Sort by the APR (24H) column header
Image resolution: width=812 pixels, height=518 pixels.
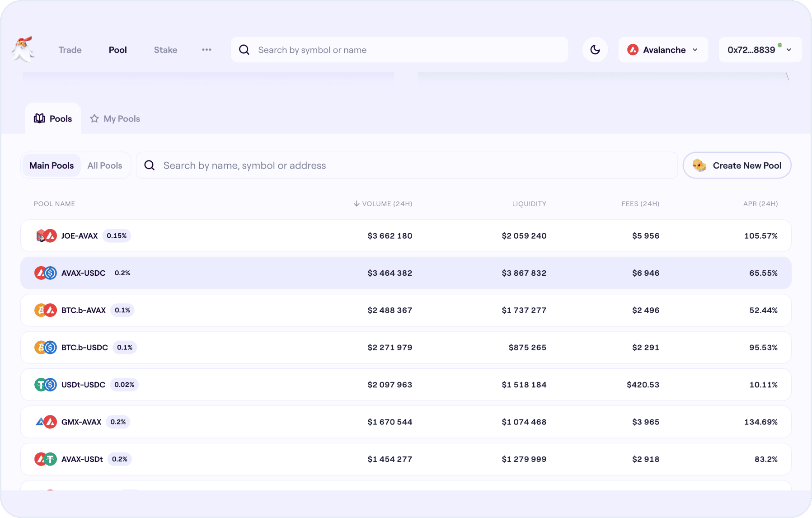click(760, 204)
